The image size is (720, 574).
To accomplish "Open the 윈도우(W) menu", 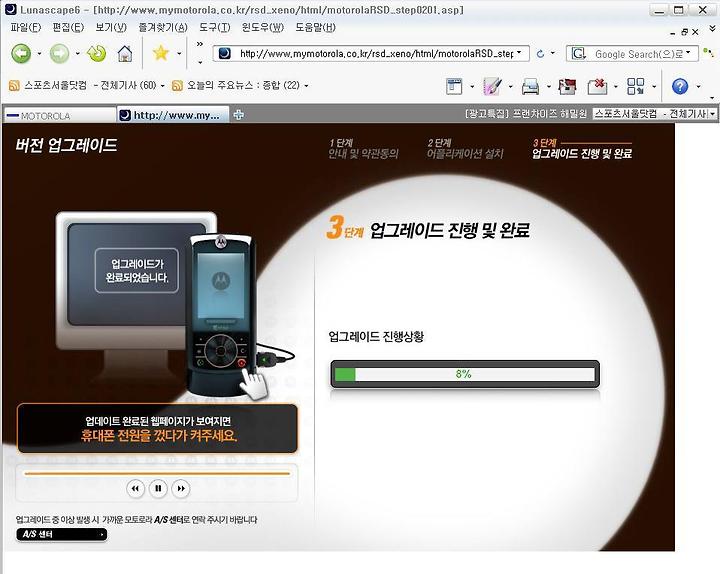I will click(263, 28).
